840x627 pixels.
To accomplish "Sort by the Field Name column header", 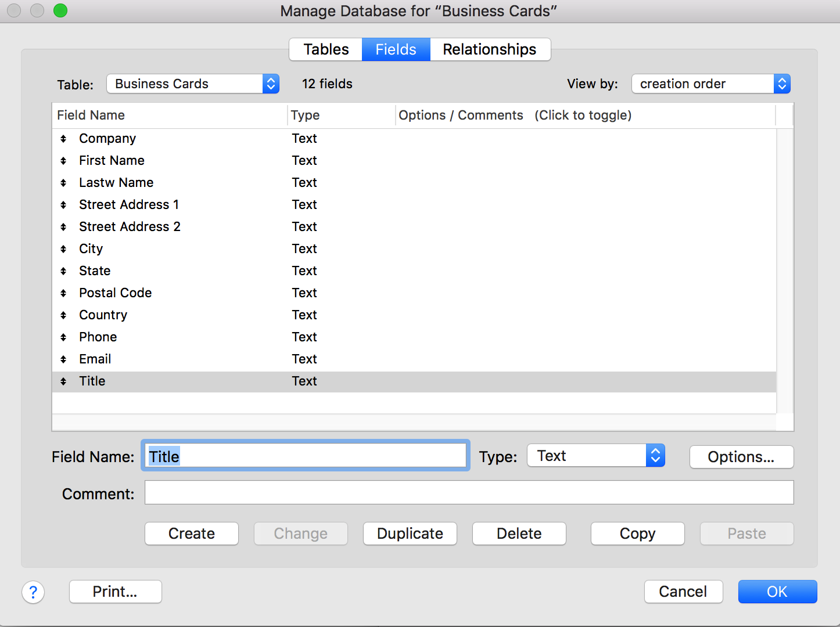I will point(170,115).
